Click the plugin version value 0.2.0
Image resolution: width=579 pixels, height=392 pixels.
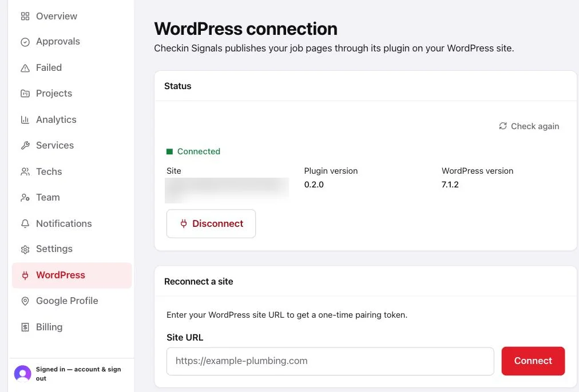[314, 185]
